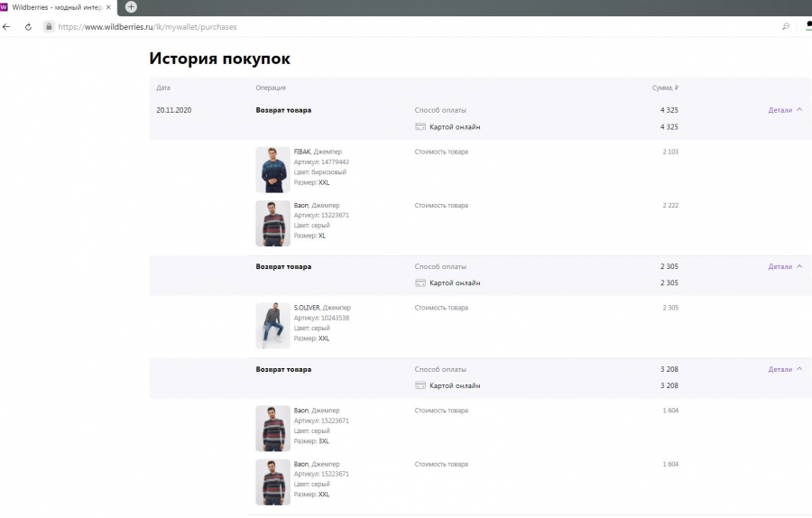
Task: Click the FIBAK, Джемпер product name
Action: pos(318,152)
